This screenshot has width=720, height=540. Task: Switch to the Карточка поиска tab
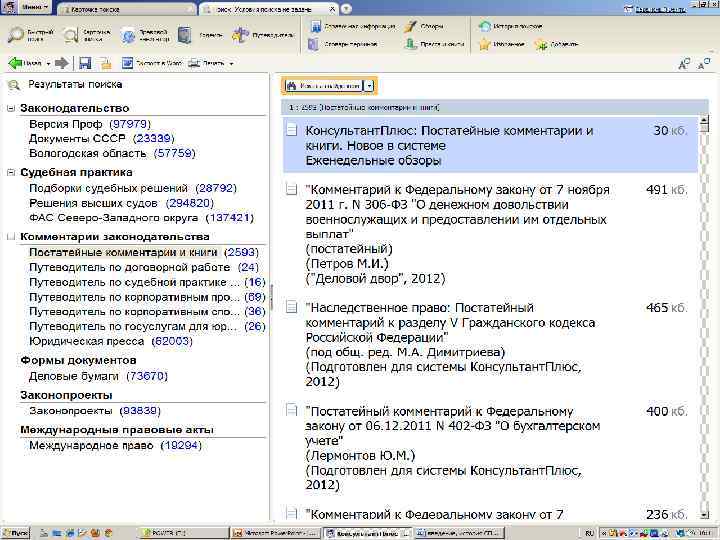click(x=127, y=9)
